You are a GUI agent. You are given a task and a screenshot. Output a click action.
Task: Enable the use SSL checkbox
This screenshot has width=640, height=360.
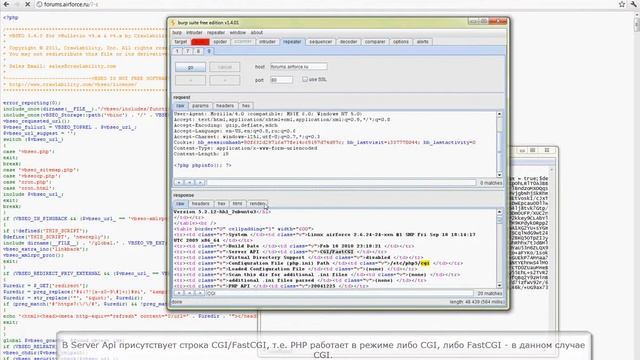click(305, 79)
